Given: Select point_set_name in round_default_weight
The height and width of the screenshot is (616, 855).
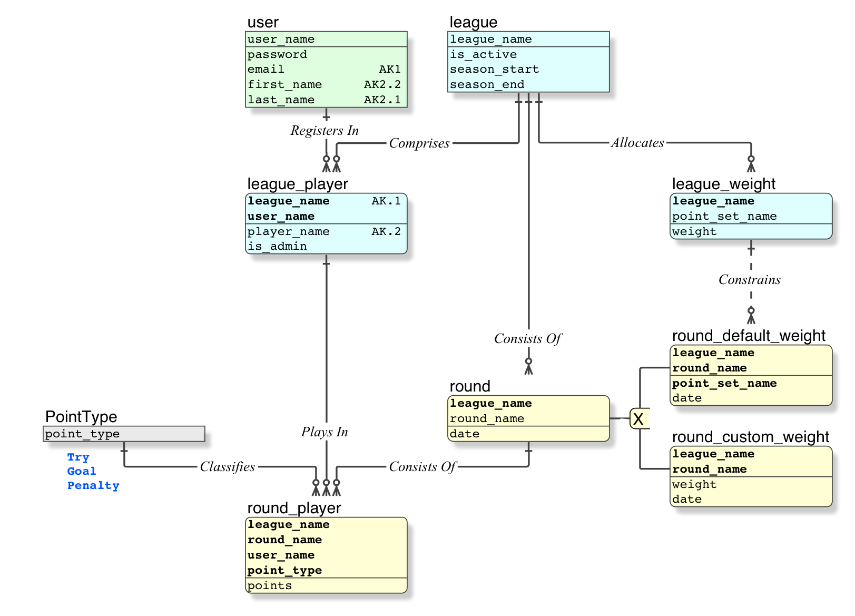Looking at the screenshot, I should click(x=751, y=383).
